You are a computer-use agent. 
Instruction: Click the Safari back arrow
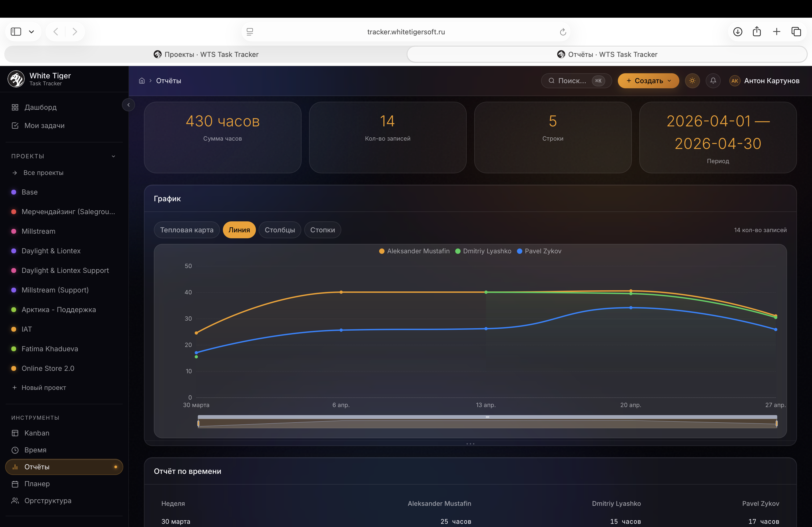point(56,32)
